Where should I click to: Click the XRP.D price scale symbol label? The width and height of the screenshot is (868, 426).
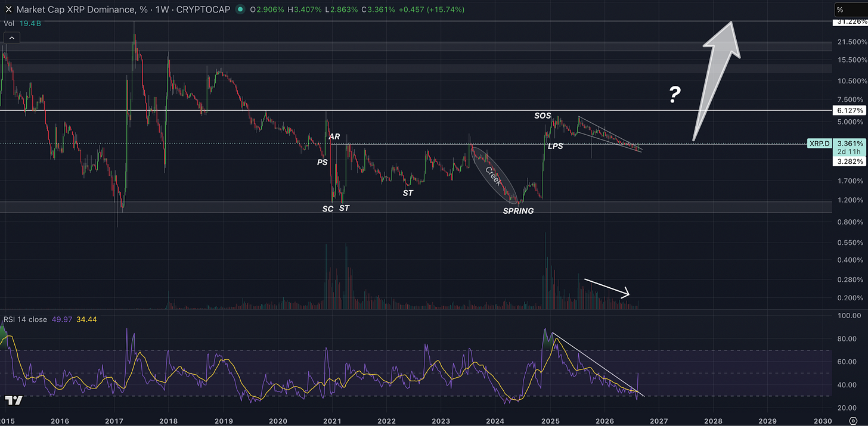click(820, 144)
